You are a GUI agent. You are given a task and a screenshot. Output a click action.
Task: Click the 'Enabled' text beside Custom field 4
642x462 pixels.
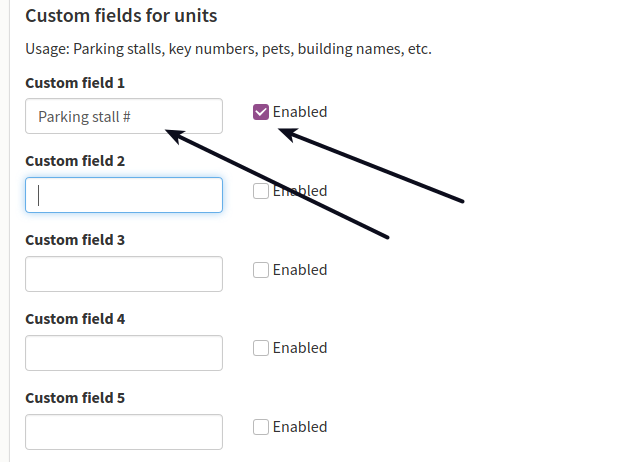[x=300, y=348]
